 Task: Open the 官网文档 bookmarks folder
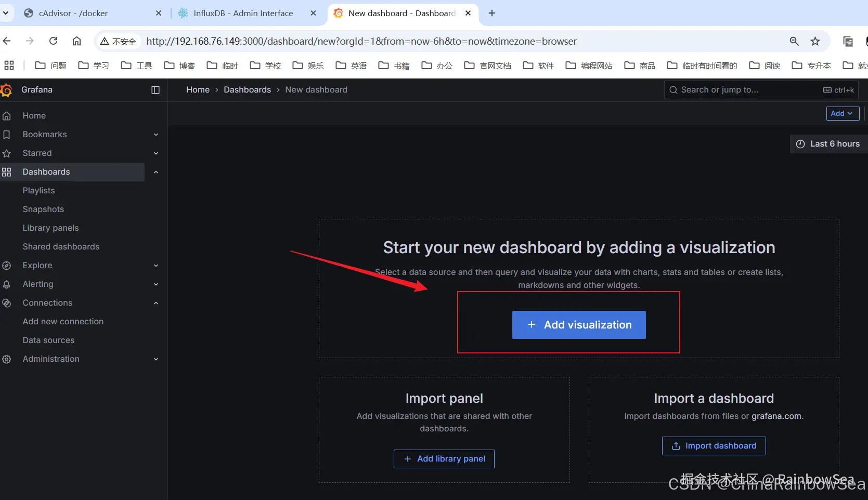[x=488, y=65]
